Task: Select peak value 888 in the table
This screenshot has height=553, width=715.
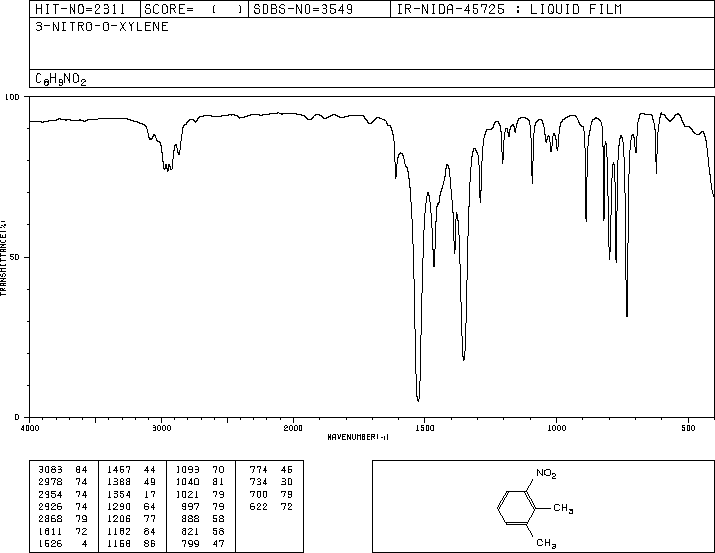Action: 191,519
